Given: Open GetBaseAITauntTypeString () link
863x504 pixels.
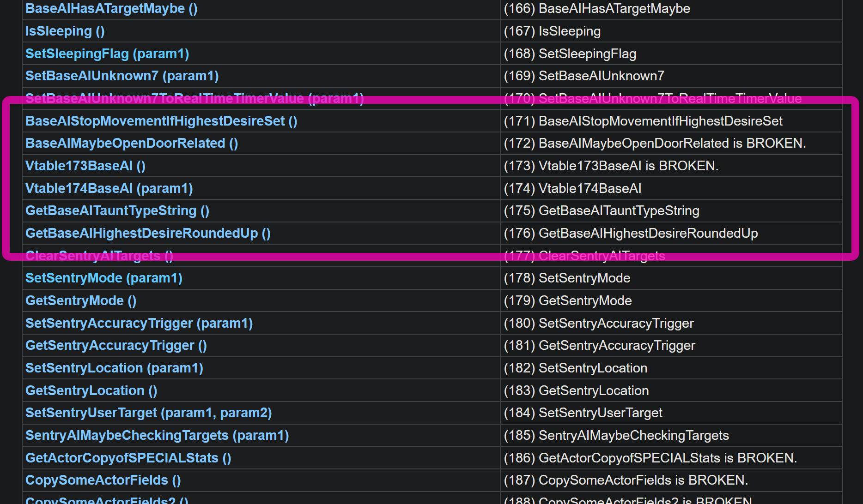Looking at the screenshot, I should [117, 210].
